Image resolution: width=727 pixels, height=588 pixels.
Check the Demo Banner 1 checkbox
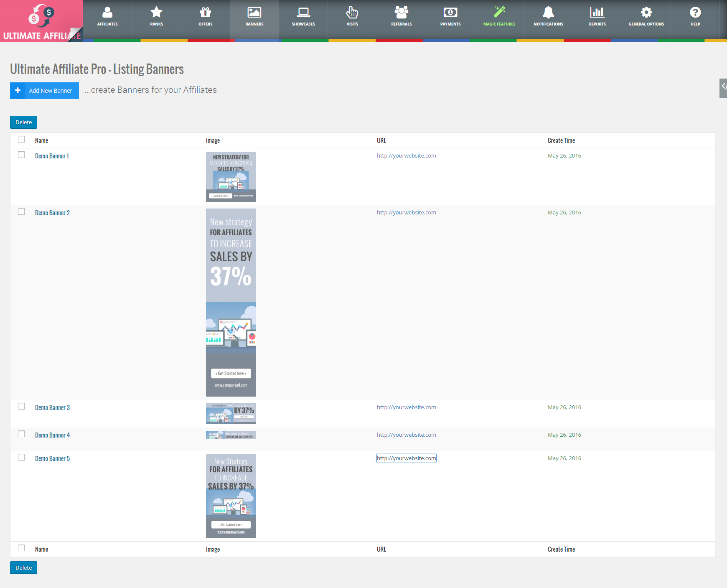point(21,155)
